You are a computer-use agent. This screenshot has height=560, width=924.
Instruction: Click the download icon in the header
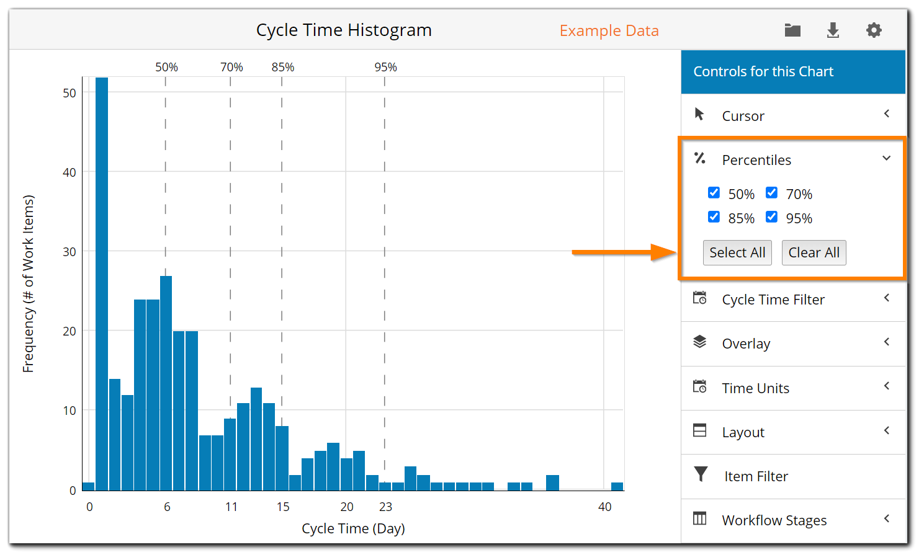pyautogui.click(x=833, y=30)
